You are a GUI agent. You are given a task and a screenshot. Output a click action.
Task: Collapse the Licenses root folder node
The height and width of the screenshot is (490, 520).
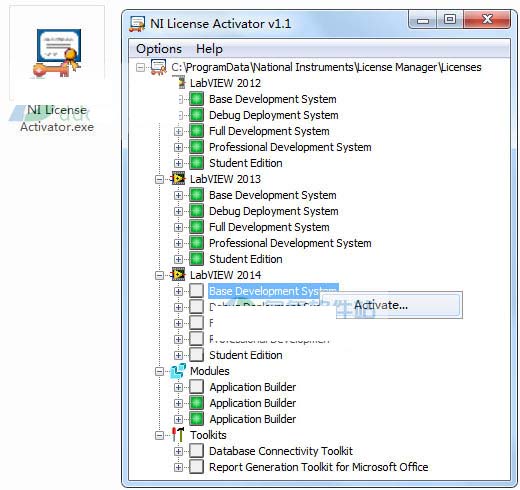point(141,67)
